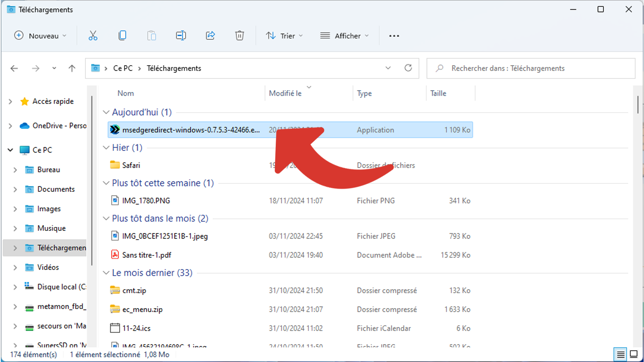Go back with the left arrow
The height and width of the screenshot is (362, 644).
tap(14, 68)
